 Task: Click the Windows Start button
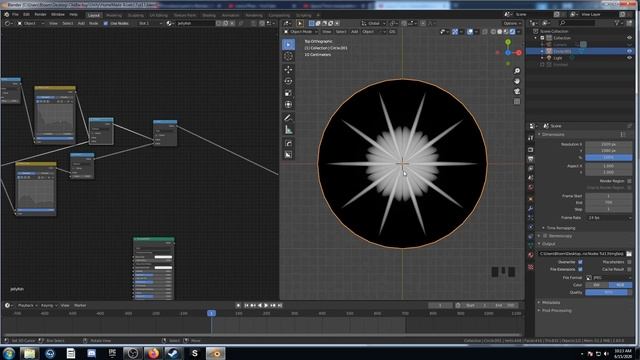[x=9, y=353]
